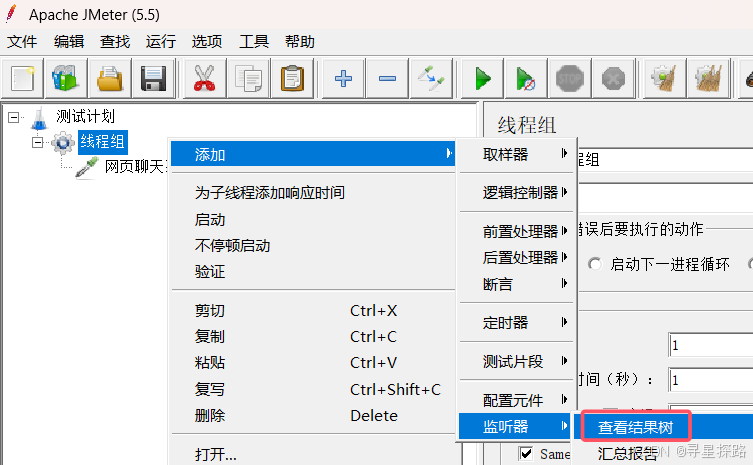
Task: Click the New test plan toolbar icon
Action: tap(23, 78)
